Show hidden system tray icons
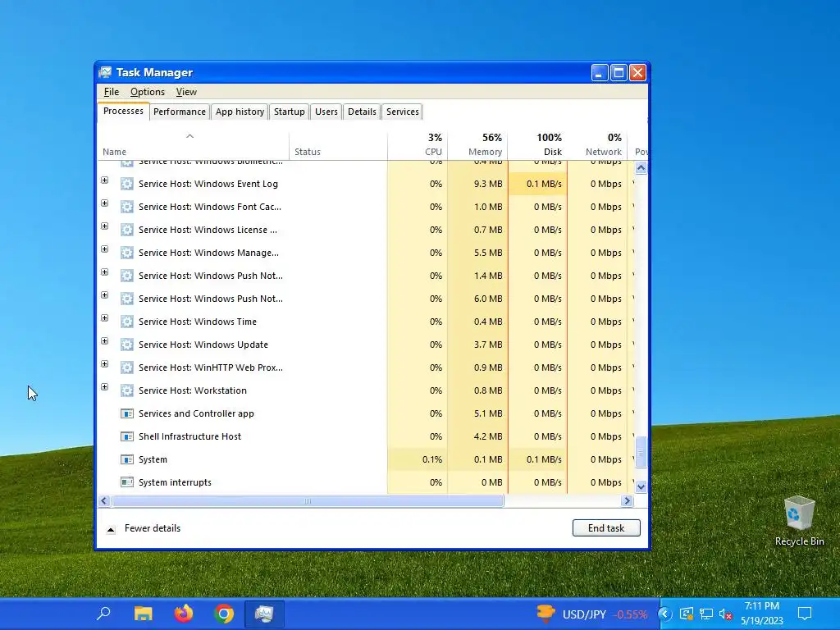840x630 pixels. 664,614
